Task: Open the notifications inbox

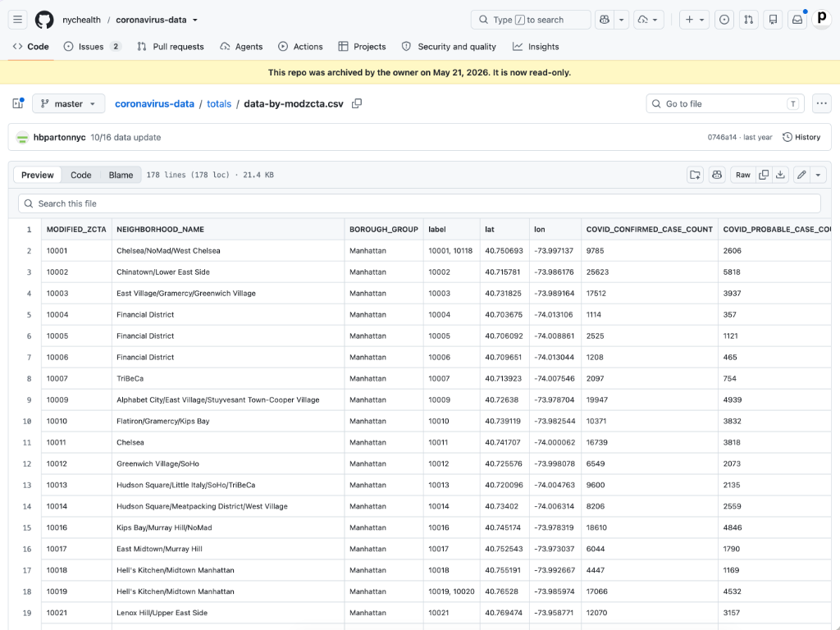Action: pyautogui.click(x=797, y=20)
